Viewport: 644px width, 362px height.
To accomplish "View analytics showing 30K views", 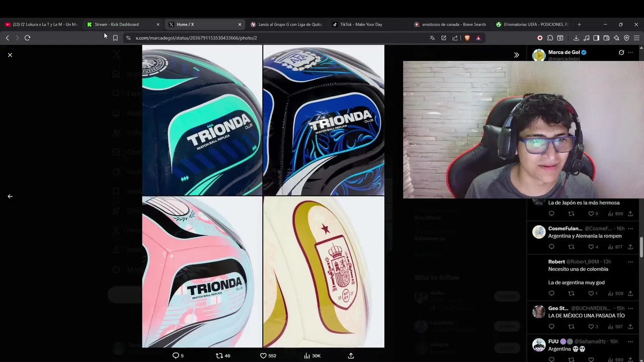I will click(312, 355).
